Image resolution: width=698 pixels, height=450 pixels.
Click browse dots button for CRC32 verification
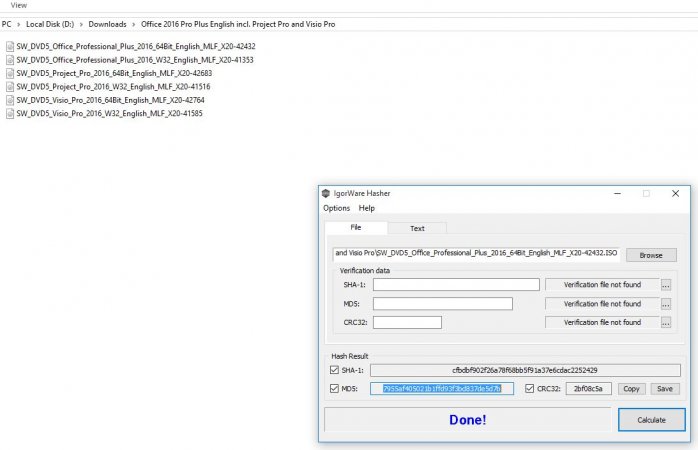click(666, 323)
